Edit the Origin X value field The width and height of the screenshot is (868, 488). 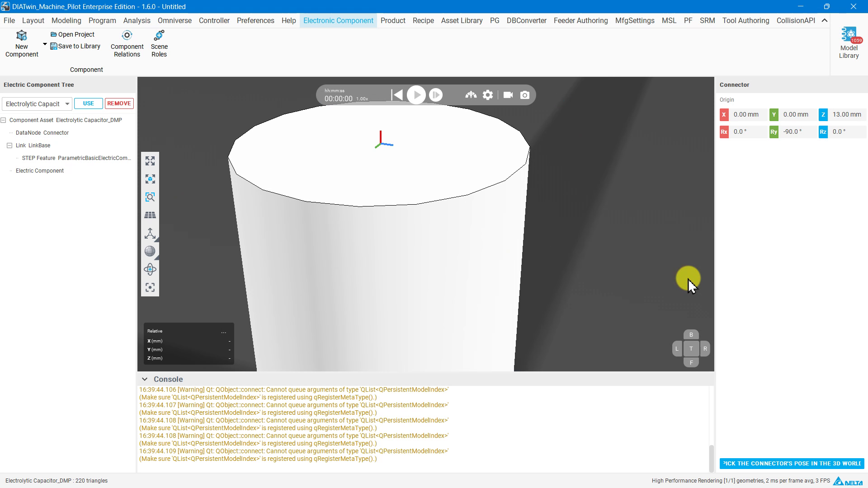coord(748,115)
